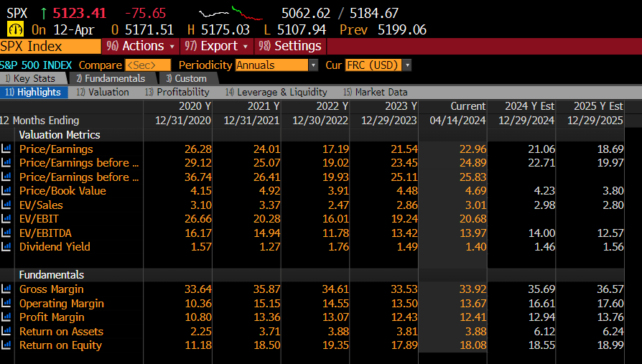Click the Return on Equity row label
This screenshot has height=364, width=642.
tap(60, 345)
